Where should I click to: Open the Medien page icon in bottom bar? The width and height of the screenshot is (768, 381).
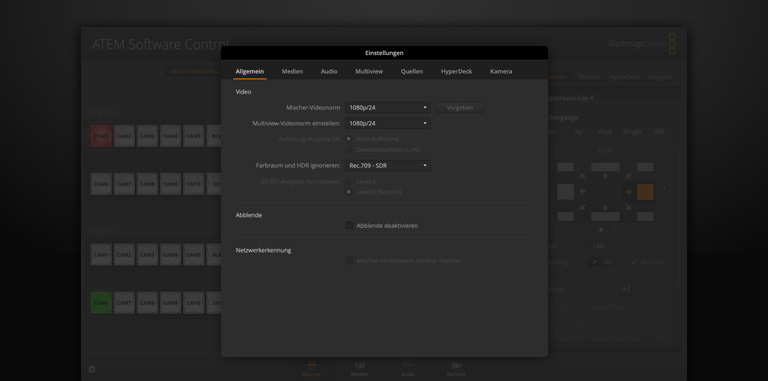[360, 369]
